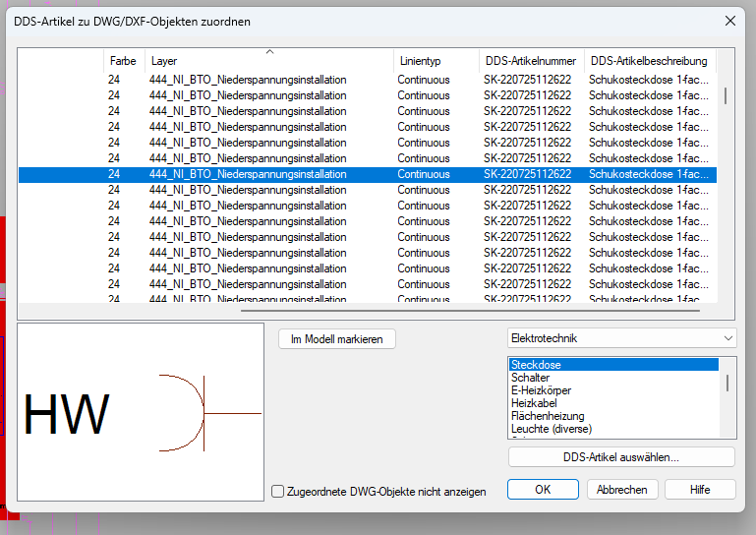Viewport: 756px width, 535px height.
Task: Select Flächenheizung in the category list
Action: tap(613, 416)
